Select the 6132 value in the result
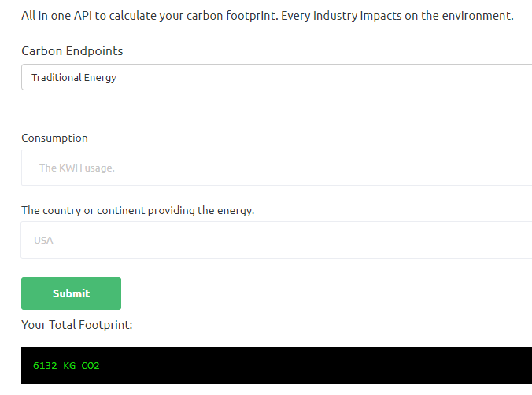 click(x=45, y=366)
